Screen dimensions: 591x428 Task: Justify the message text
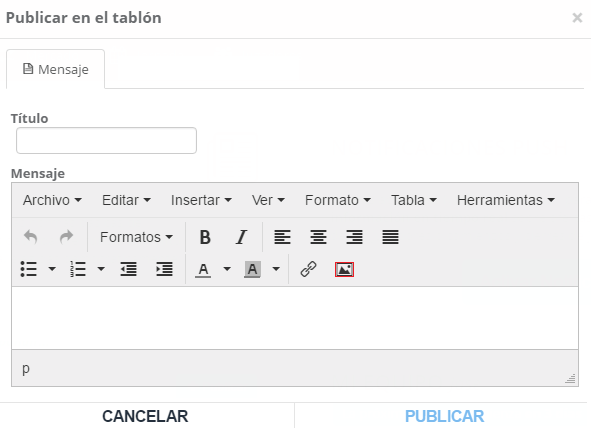[x=390, y=237]
